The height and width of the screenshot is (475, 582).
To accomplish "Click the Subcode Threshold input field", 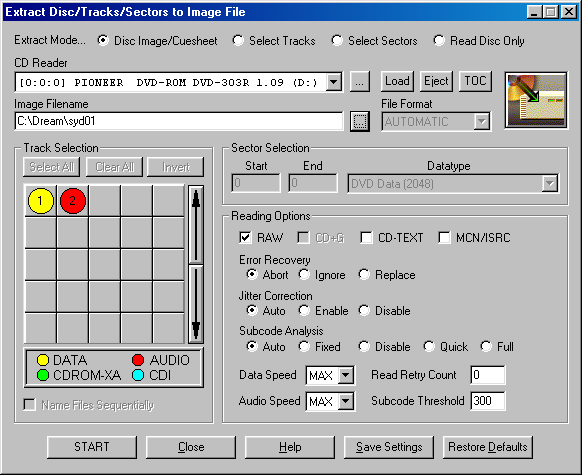I will [487, 401].
